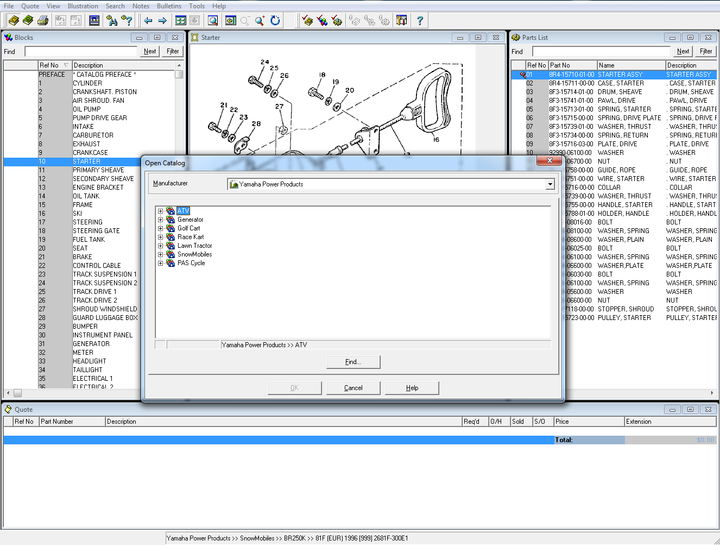
Task: Click Filter button in Blocks panel
Action: point(173,51)
